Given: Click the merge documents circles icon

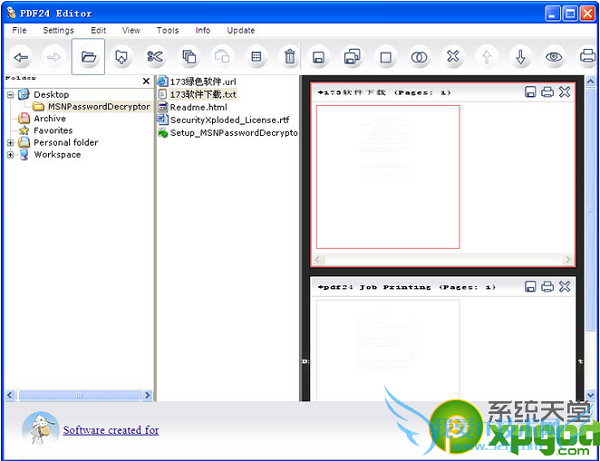Looking at the screenshot, I should (419, 57).
